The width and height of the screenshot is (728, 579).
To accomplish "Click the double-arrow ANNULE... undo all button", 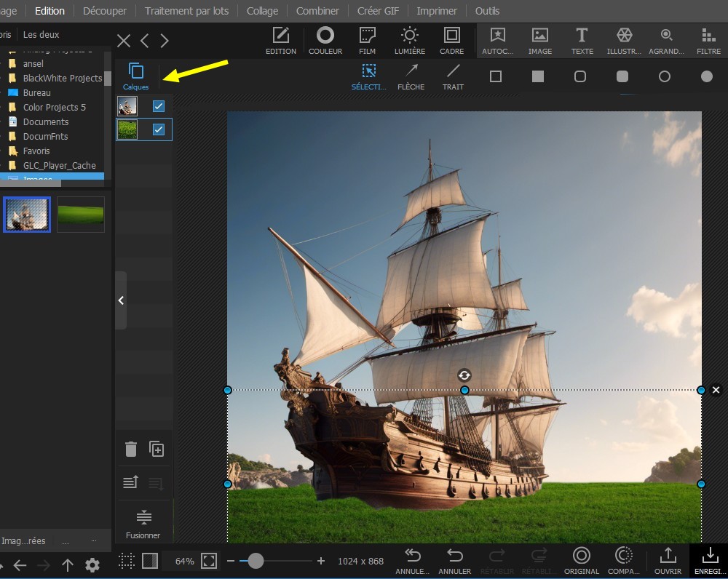I will [412, 560].
